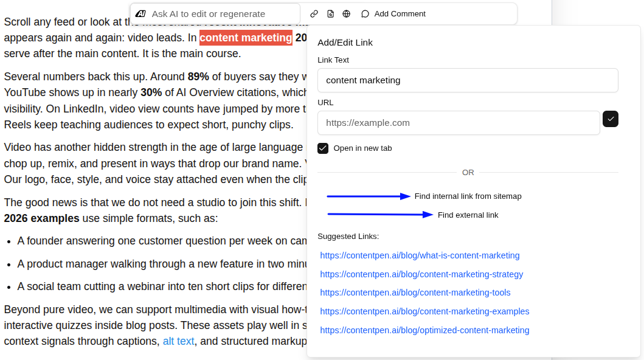Select the content-marketing-strategy suggested link
The height and width of the screenshot is (360, 644).
[x=421, y=274]
